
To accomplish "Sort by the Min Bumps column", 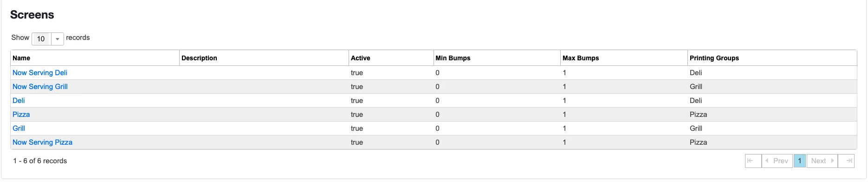I will click(x=453, y=58).
